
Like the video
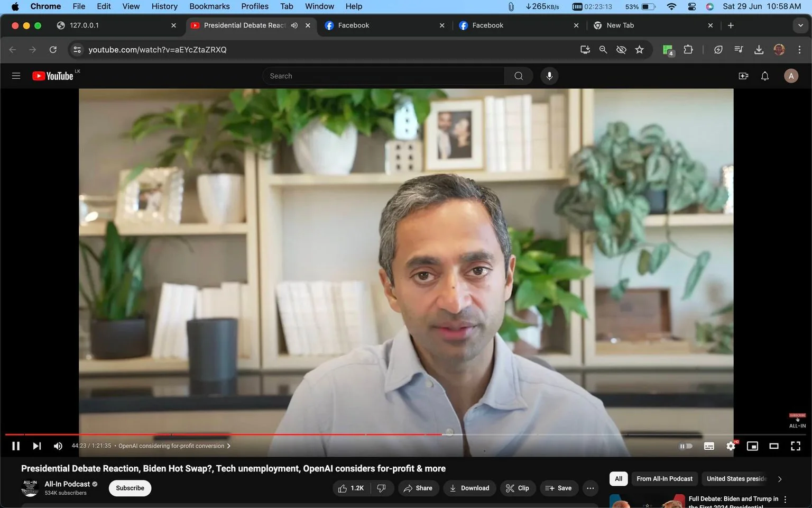click(351, 488)
